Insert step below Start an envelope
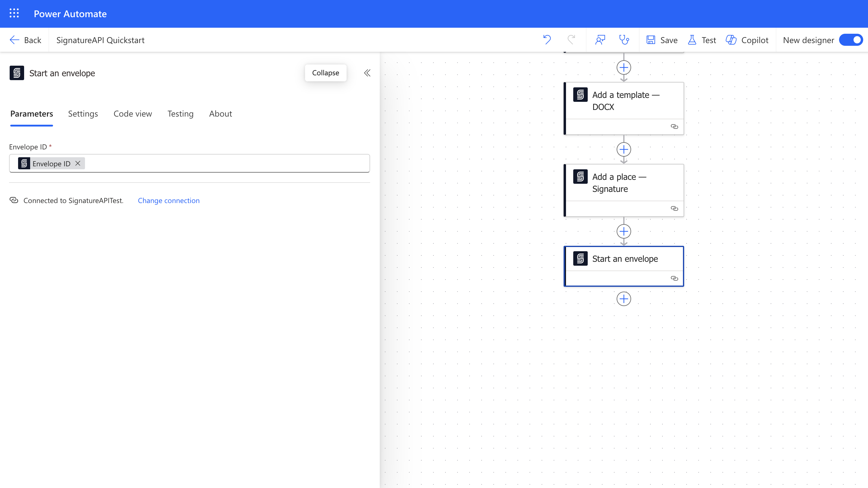The image size is (868, 488). click(624, 299)
